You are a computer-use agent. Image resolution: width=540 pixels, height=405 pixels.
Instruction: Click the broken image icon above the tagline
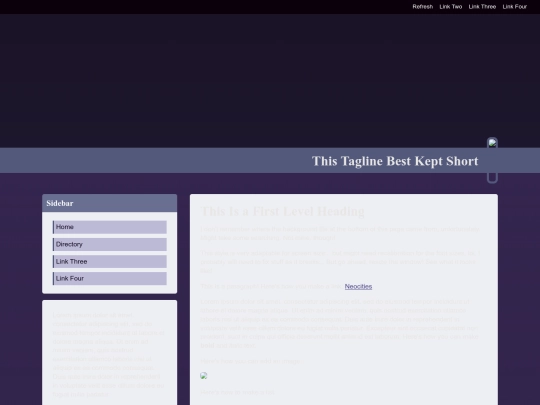click(492, 143)
